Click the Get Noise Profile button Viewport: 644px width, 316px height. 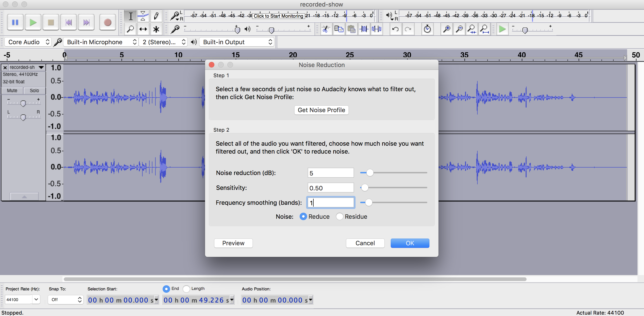coord(321,110)
